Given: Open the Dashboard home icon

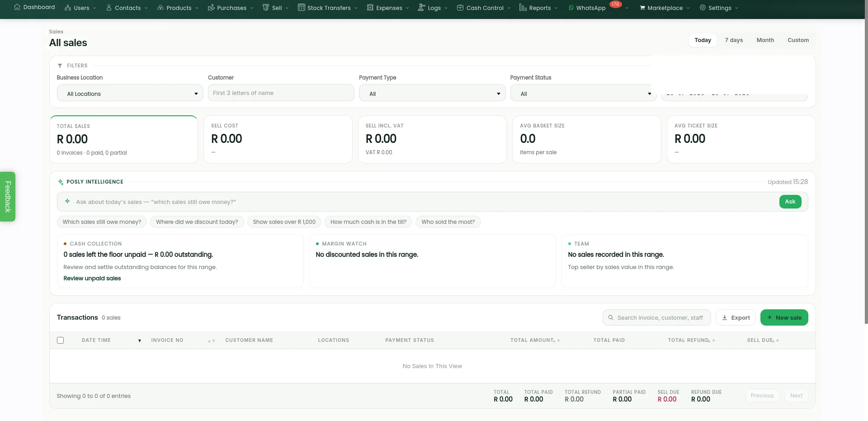Looking at the screenshot, I should pos(17,7).
